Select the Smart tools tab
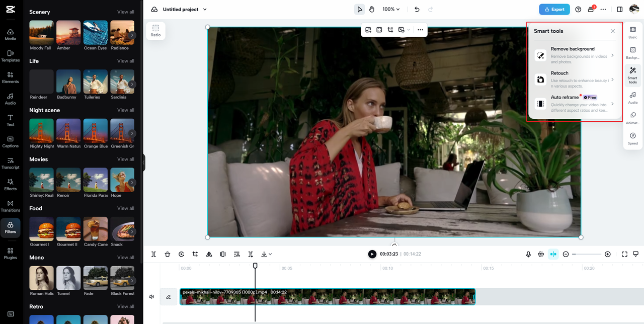This screenshot has height=324, width=644. (x=633, y=75)
